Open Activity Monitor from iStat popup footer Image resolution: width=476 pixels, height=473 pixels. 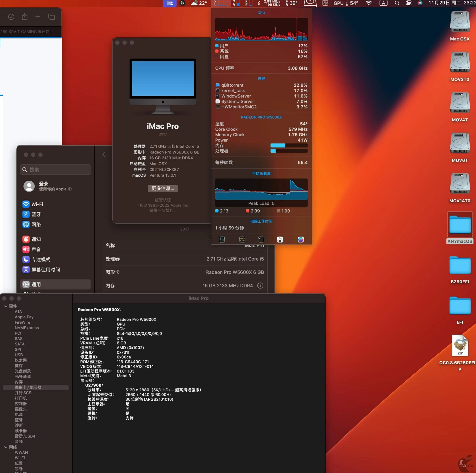221,239
